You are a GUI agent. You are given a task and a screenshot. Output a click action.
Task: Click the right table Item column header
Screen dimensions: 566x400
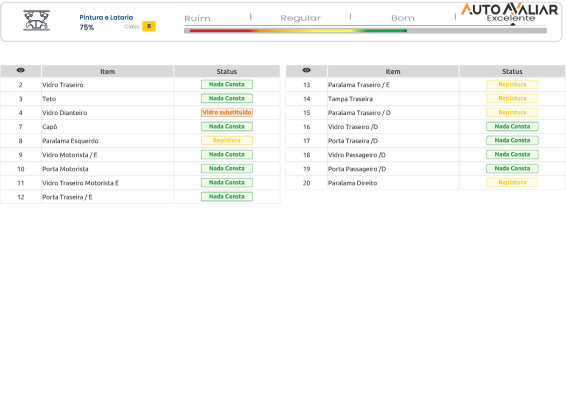[393, 71]
